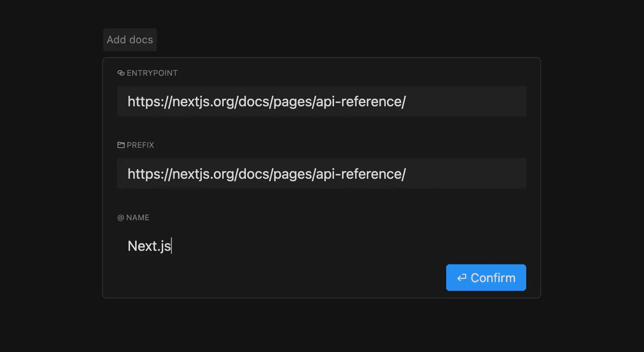This screenshot has width=644, height=352.
Task: Click empty space right of prefix URL text
Action: tap(466, 174)
